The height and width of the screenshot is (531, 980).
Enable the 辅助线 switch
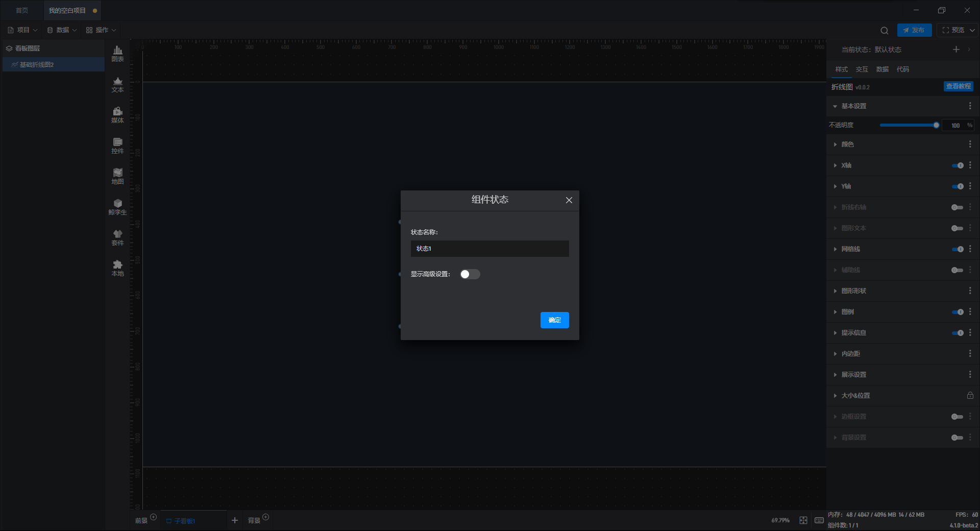[958, 270]
